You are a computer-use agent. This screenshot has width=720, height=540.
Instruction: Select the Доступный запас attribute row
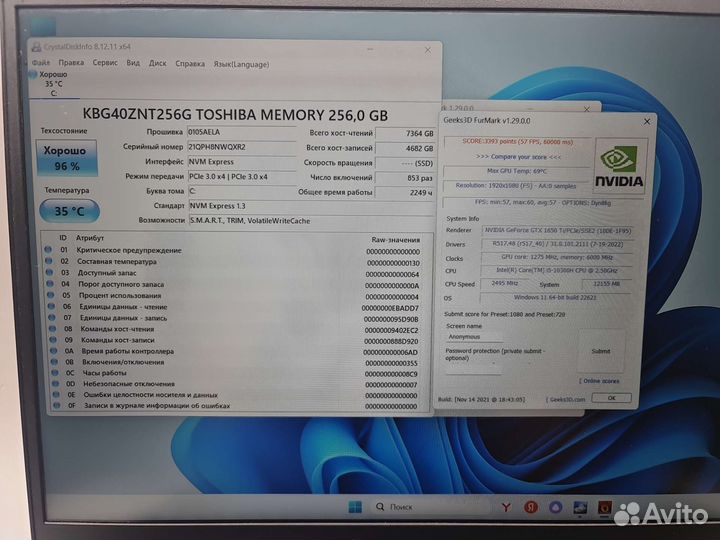click(235, 273)
